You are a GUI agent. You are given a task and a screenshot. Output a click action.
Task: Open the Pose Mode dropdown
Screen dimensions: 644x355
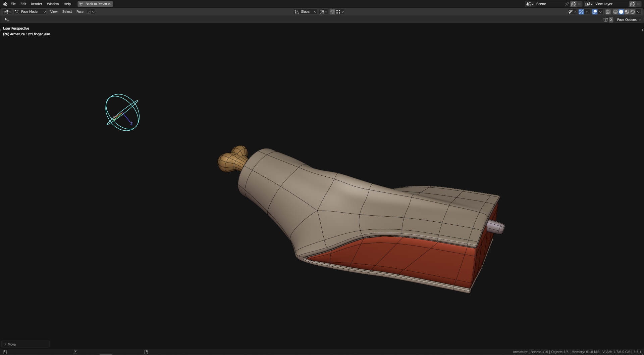point(30,12)
